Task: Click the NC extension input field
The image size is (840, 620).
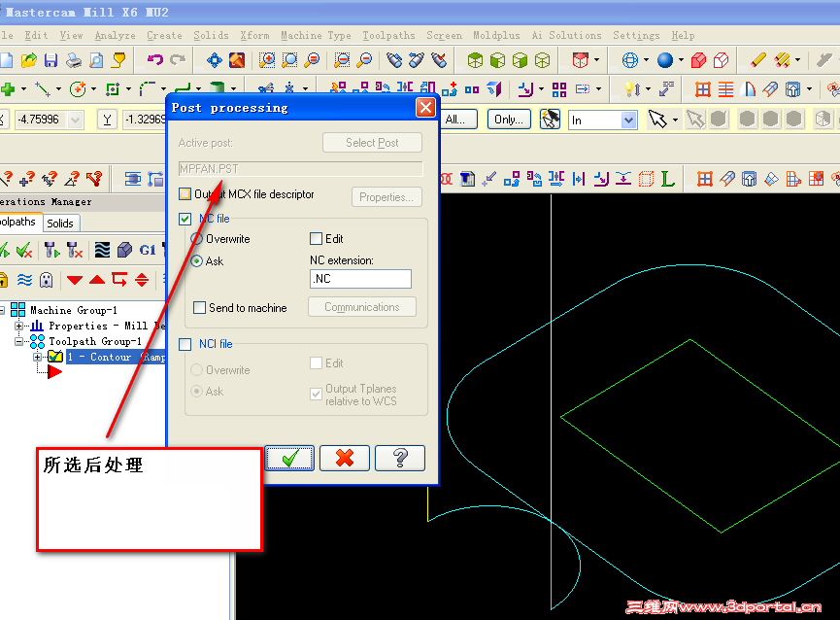Action: pos(360,279)
